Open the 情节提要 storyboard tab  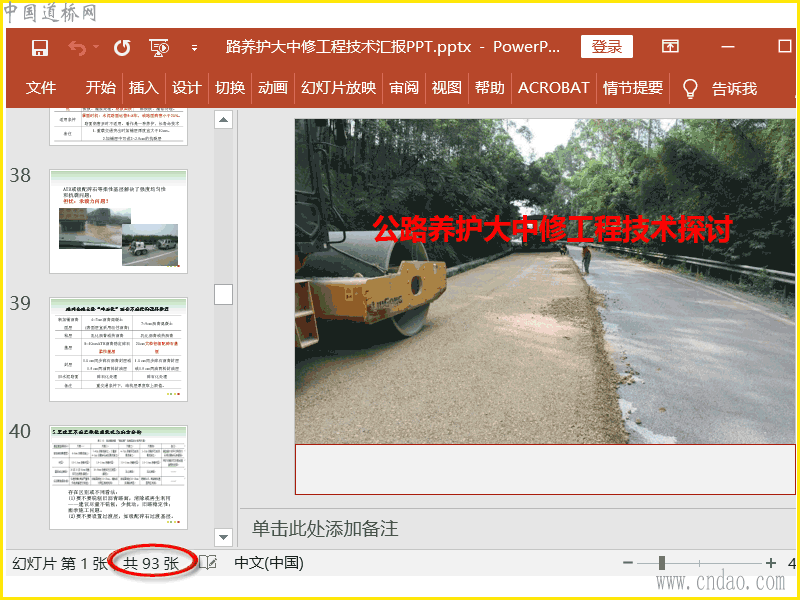coord(633,88)
